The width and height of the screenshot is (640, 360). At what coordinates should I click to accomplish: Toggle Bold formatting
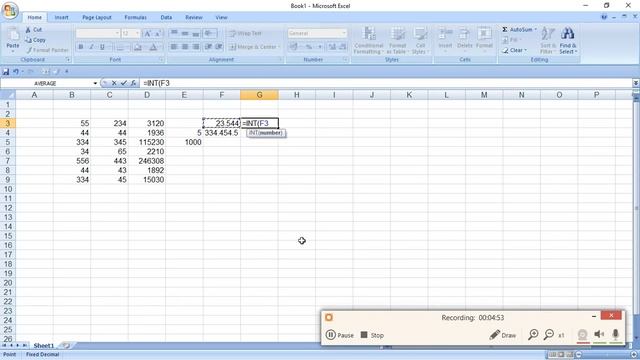(81, 47)
